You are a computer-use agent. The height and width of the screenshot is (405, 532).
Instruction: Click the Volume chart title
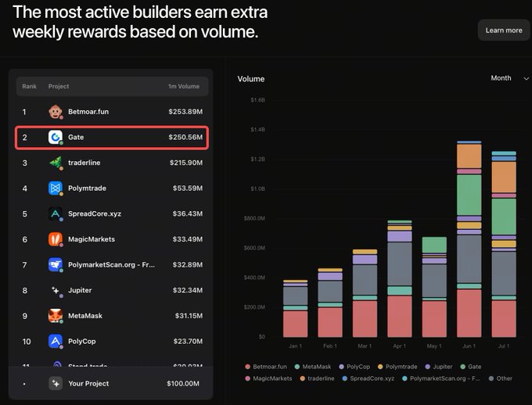pyautogui.click(x=250, y=79)
